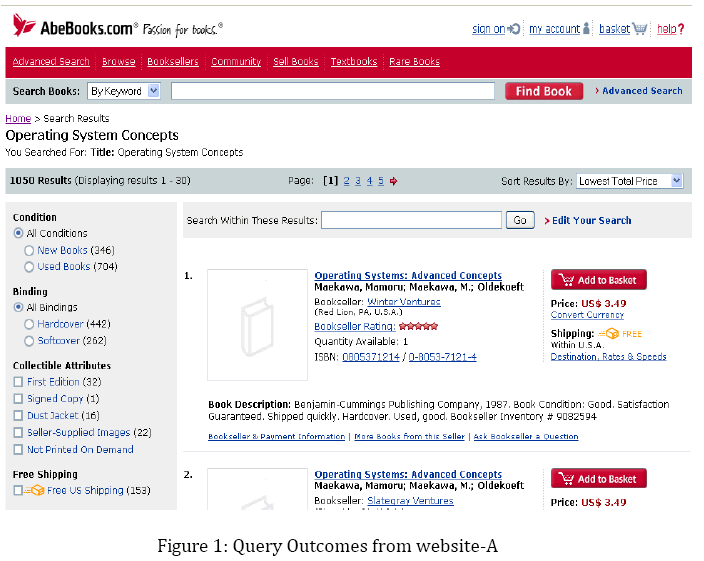Click the Advanced Search link beside Find Book
The width and height of the screenshot is (704, 561).
[x=642, y=91]
